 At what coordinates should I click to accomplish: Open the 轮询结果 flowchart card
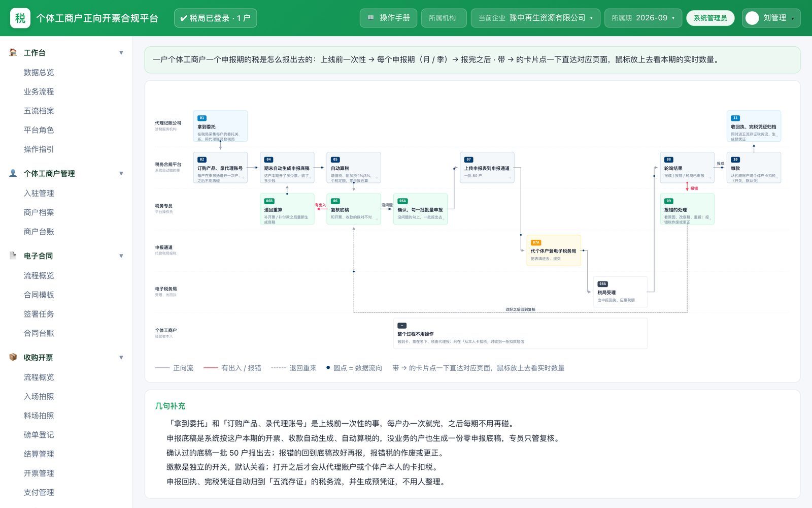687,168
